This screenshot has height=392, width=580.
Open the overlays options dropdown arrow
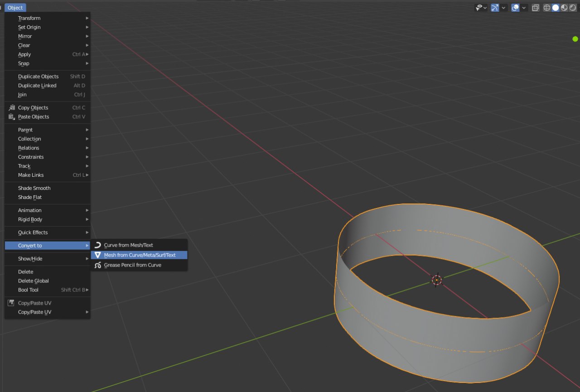[x=524, y=8]
